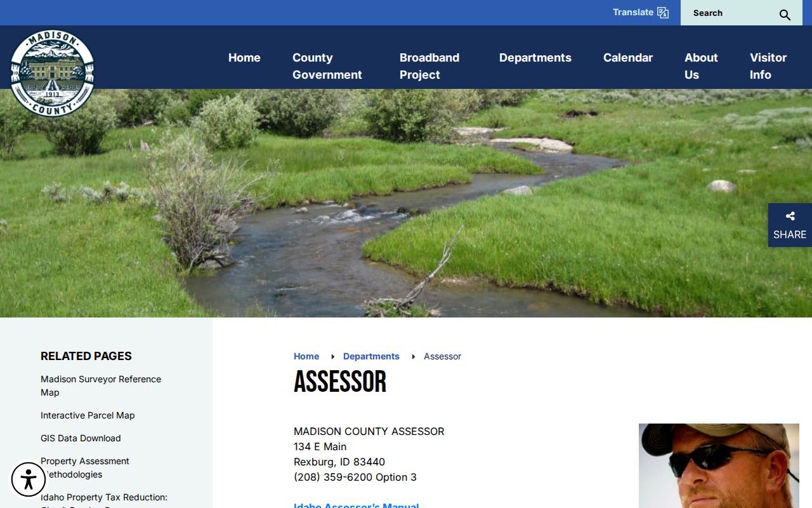This screenshot has height=508, width=812.
Task: Open the accessibility options widget
Action: [29, 479]
